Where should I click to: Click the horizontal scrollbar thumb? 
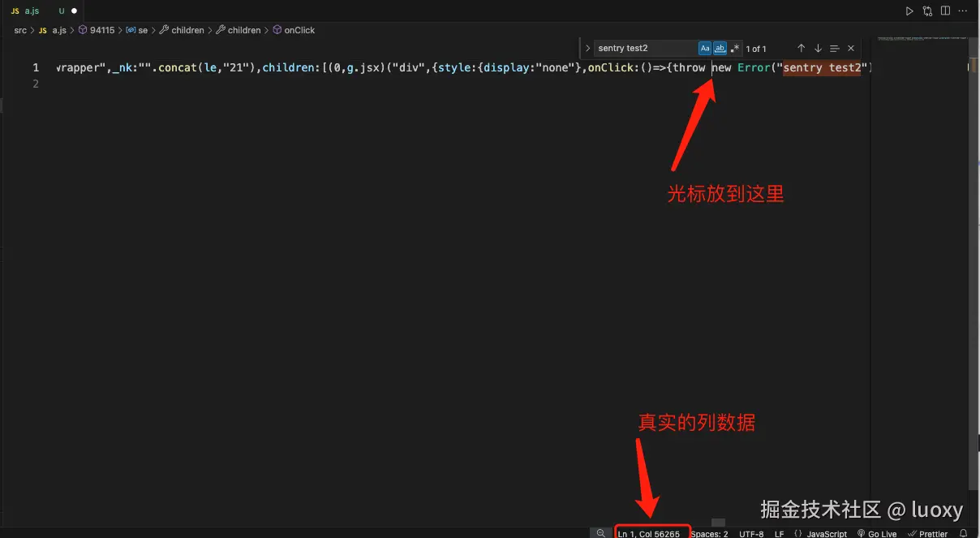click(718, 522)
